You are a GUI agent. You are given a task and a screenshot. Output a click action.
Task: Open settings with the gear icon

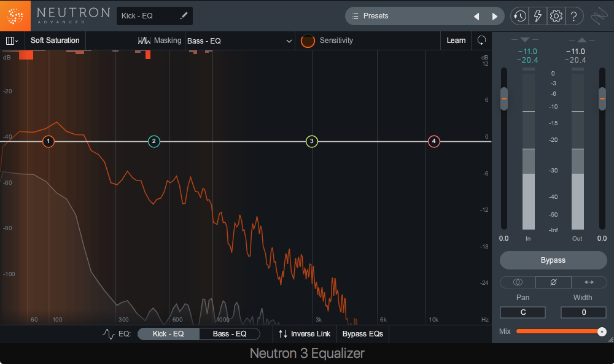point(556,16)
